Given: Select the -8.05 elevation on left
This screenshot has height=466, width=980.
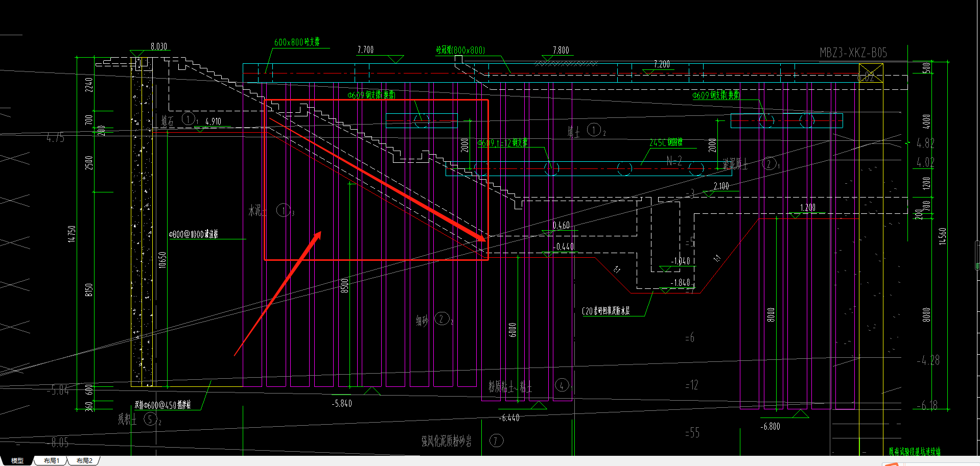Looking at the screenshot, I should click(57, 442).
